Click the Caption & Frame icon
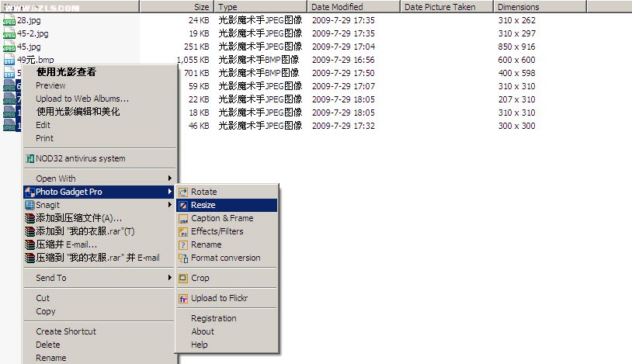The image size is (632, 364). [183, 219]
